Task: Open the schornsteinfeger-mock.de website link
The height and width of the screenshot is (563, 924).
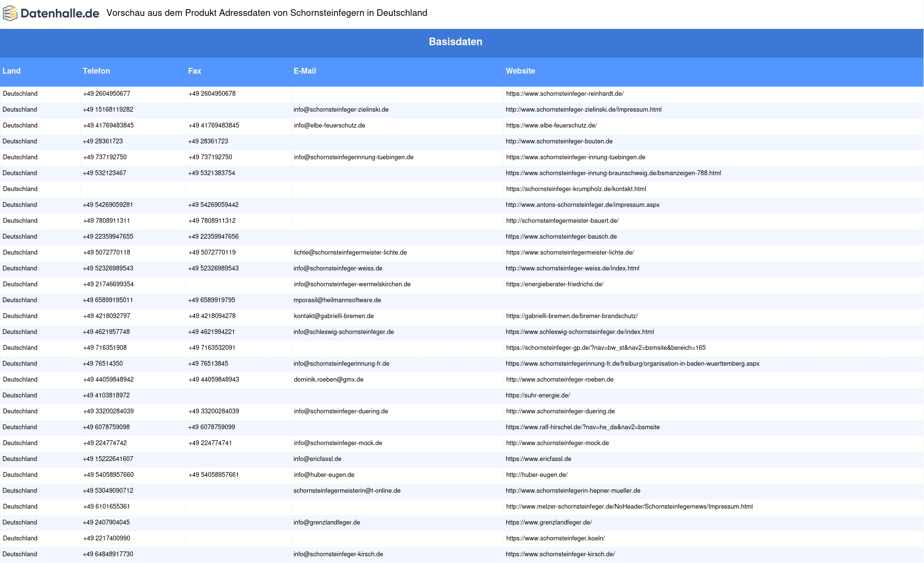Action: point(558,443)
